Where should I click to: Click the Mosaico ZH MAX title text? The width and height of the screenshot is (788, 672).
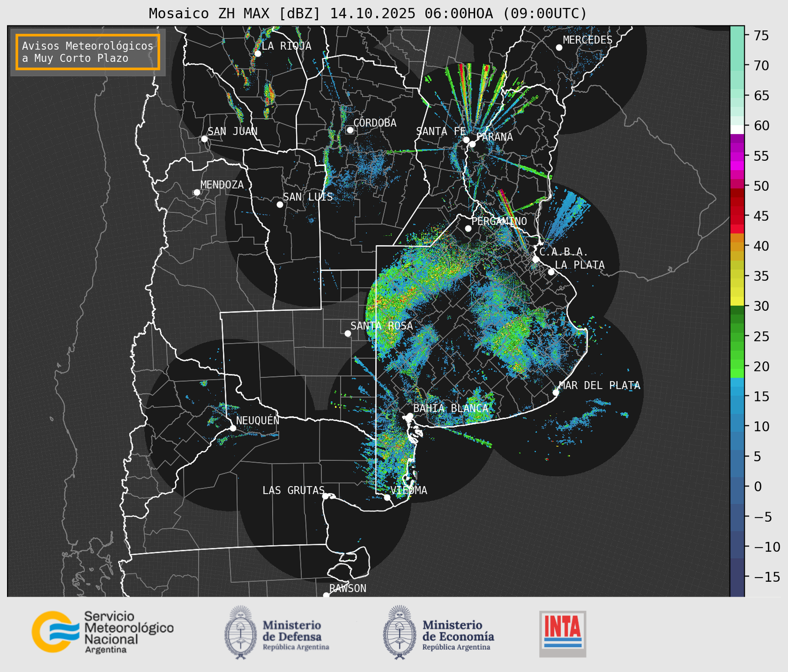coord(368,13)
